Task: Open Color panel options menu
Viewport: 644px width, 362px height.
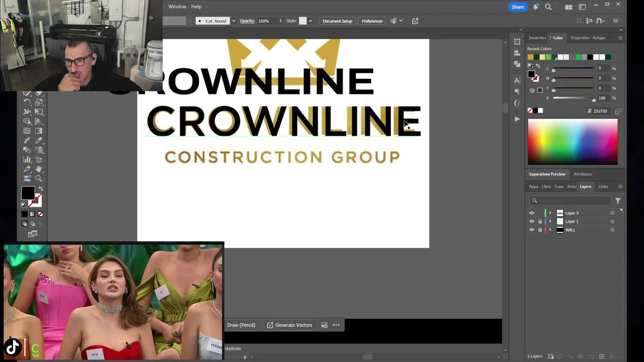Action: click(620, 38)
